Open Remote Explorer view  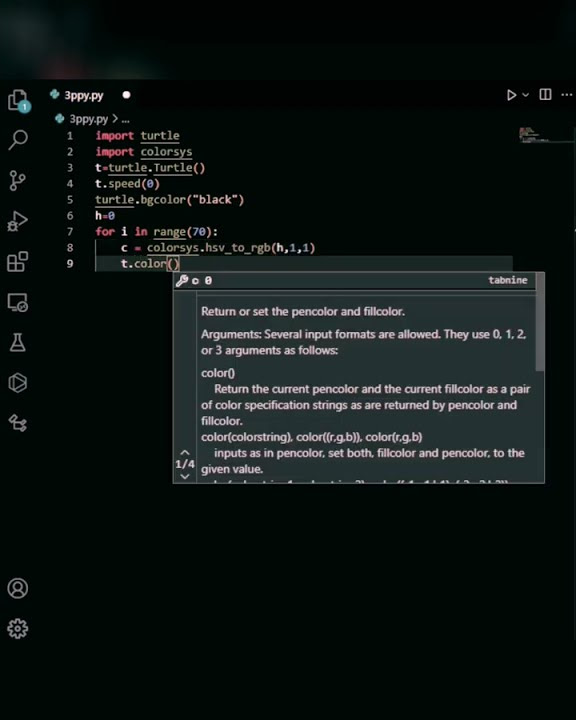click(17, 302)
